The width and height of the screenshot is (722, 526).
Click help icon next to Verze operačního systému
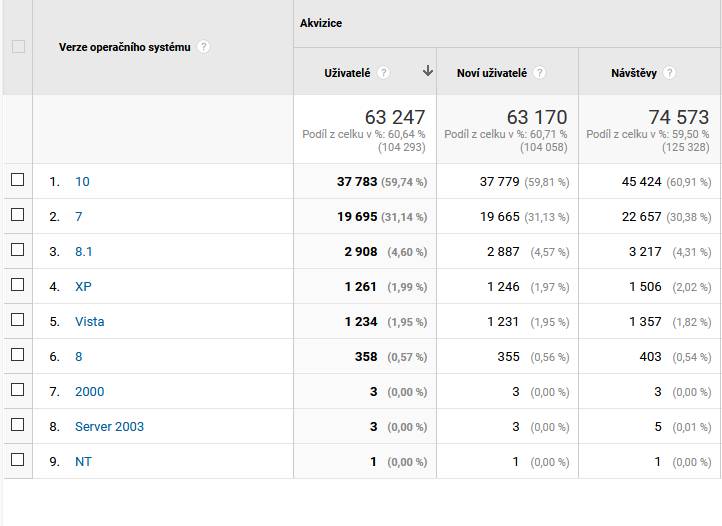[x=204, y=47]
